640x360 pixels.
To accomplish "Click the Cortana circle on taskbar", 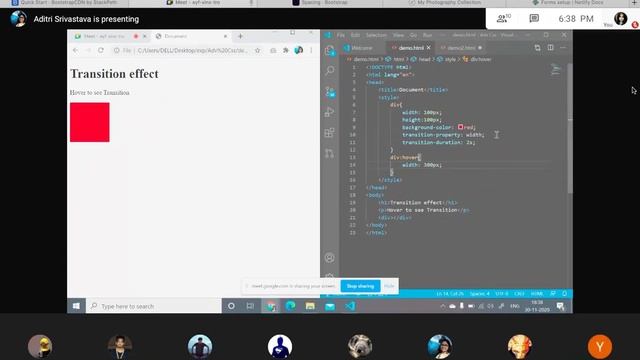I will (231, 306).
